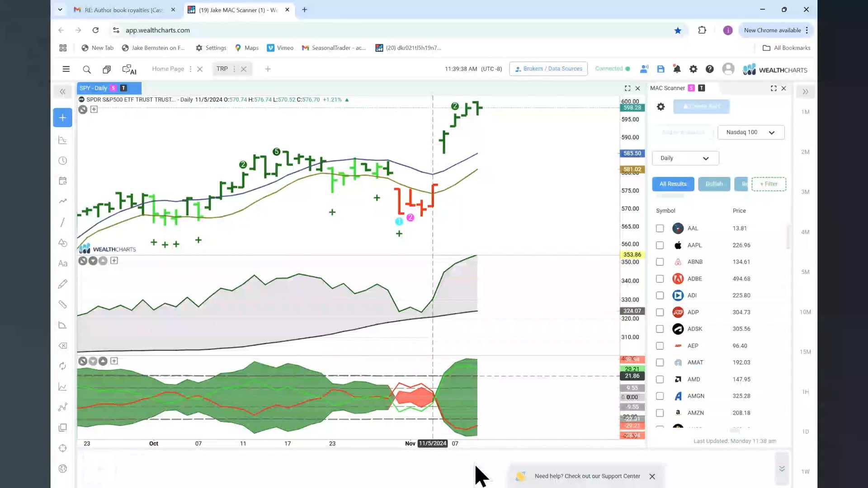This screenshot has height=488, width=868.
Task: Open the Chrome tab search chevron
Action: [x=60, y=9]
